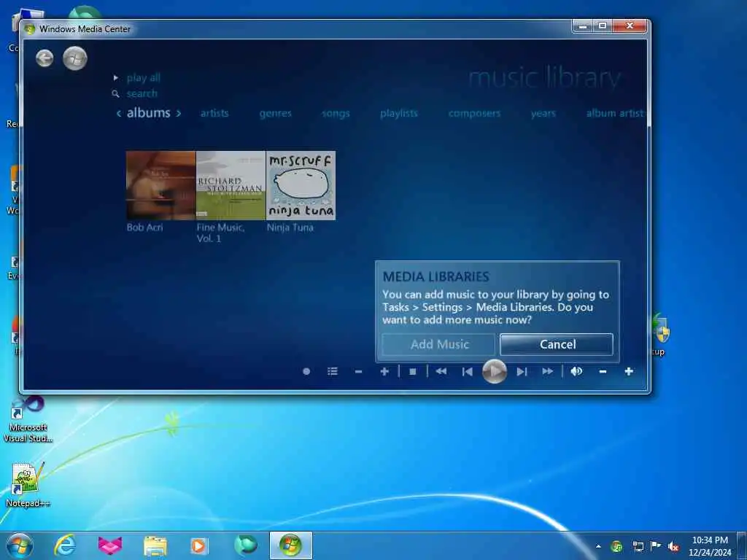Open the Media Center green start button
This screenshot has height=560, width=747.
tap(75, 58)
